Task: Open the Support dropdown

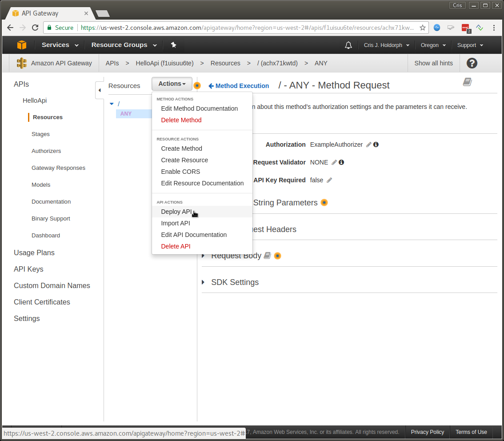Action: [470, 45]
